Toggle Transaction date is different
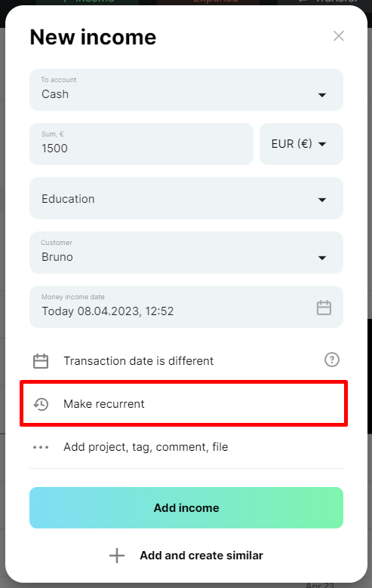372x588 pixels. click(139, 361)
